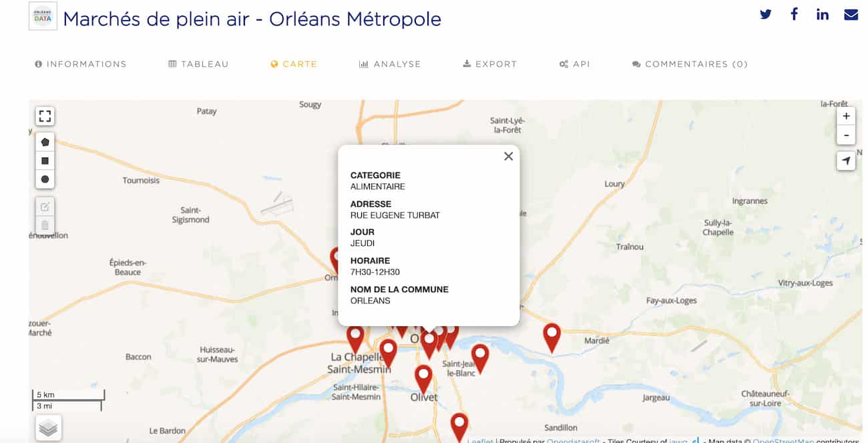Viewport: 868px width, 443px height.
Task: Click the edit layers icon
Action: pos(45,206)
